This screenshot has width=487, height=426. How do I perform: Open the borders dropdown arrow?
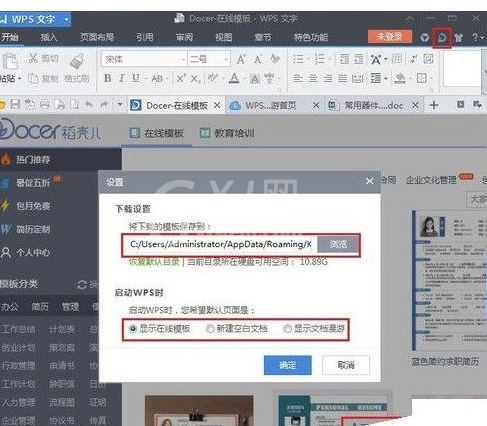click(431, 79)
